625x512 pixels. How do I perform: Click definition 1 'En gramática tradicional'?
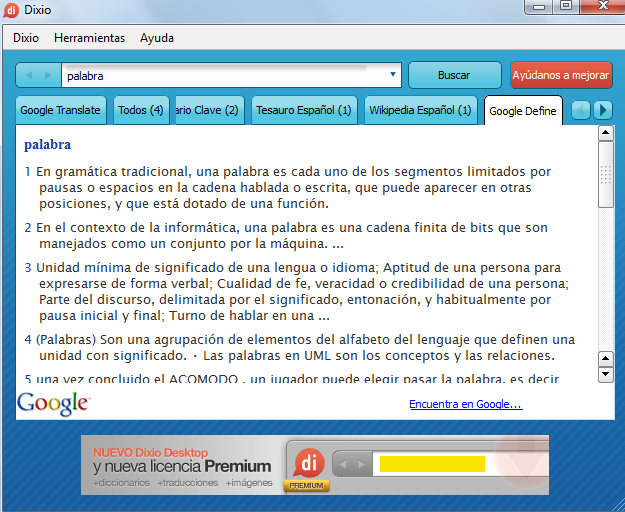(288, 188)
